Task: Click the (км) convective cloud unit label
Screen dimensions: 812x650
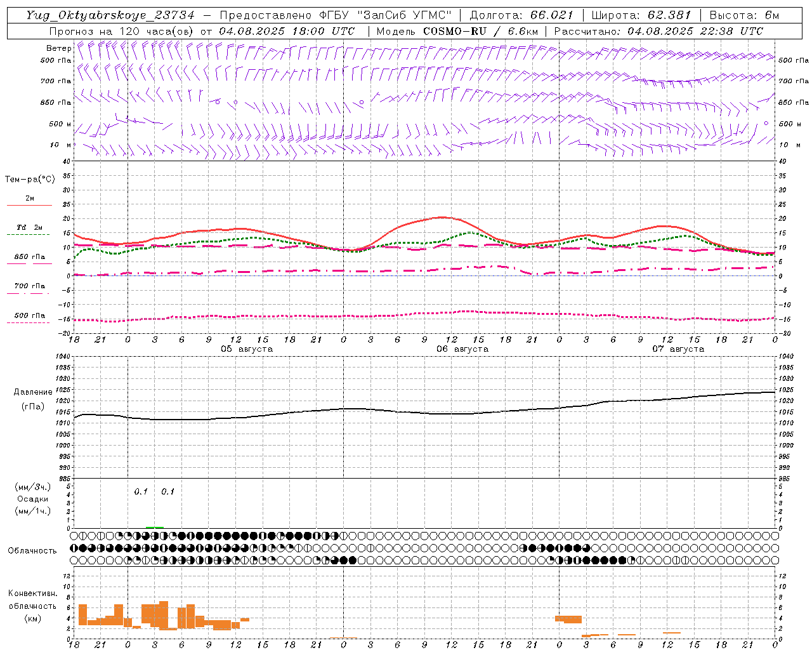Action: (33, 618)
